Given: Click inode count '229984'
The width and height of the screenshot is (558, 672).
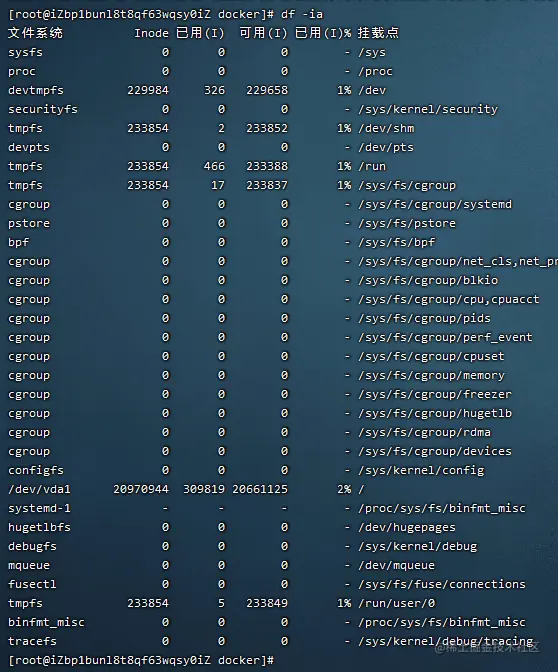Looking at the screenshot, I should 148,90.
